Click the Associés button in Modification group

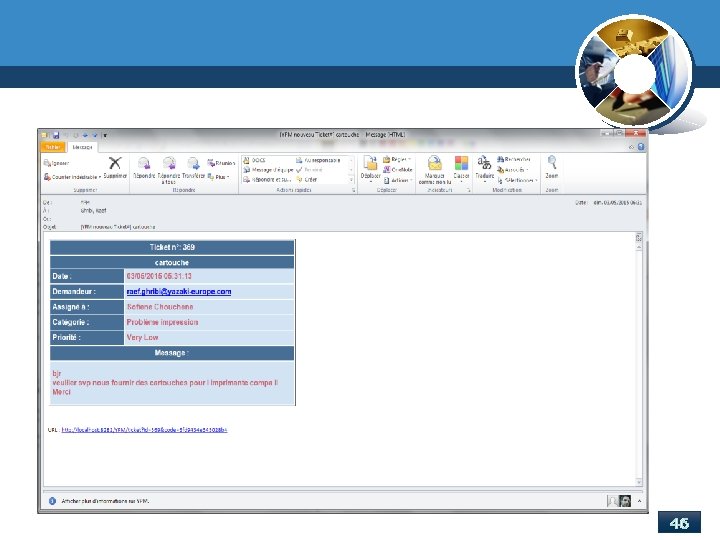click(513, 170)
